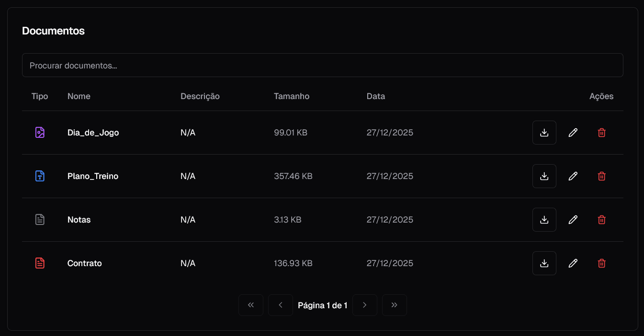Edit the Dia_de_Jogo document

pos(573,133)
